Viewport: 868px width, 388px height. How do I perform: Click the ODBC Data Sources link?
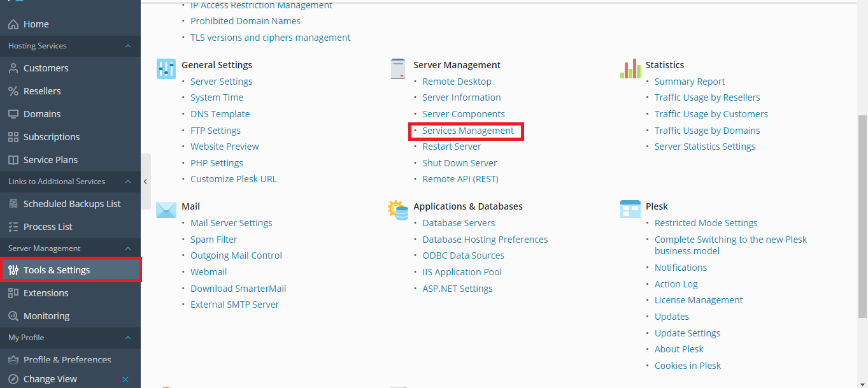click(464, 255)
